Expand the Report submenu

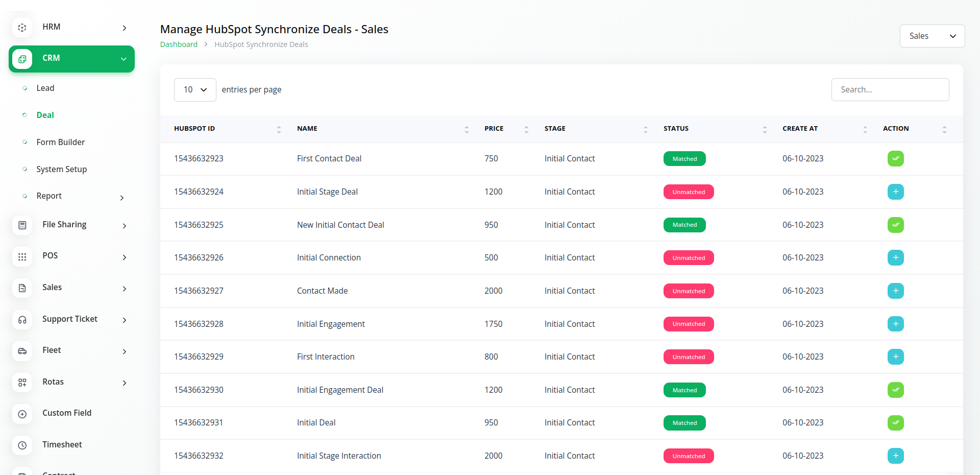click(121, 198)
